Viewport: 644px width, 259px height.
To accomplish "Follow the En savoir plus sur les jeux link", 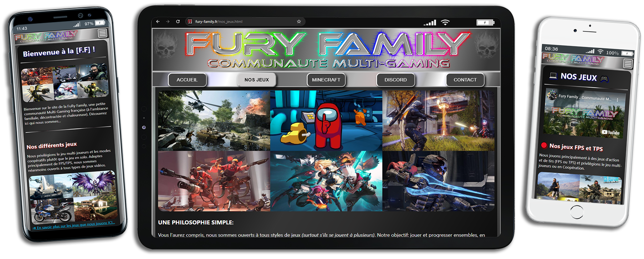I will point(74,225).
